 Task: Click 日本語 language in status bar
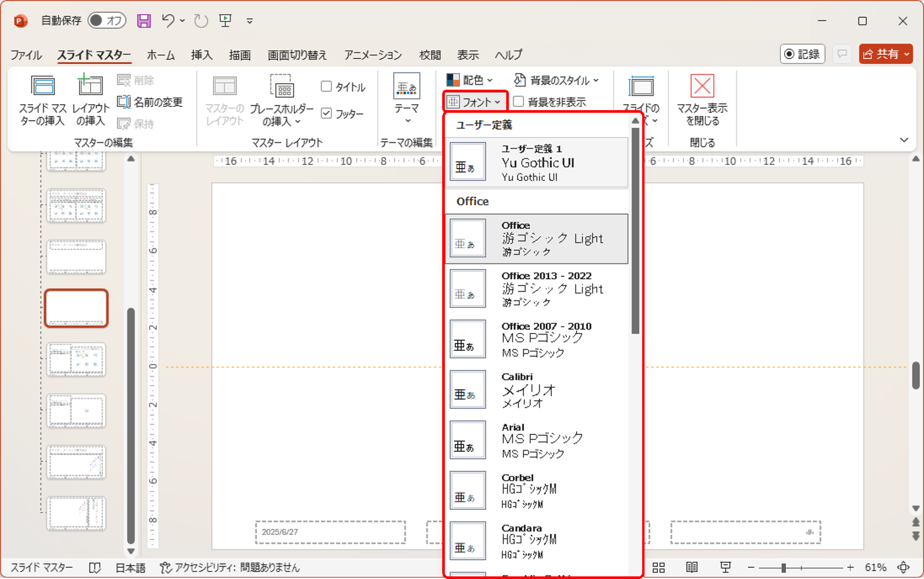point(131,567)
